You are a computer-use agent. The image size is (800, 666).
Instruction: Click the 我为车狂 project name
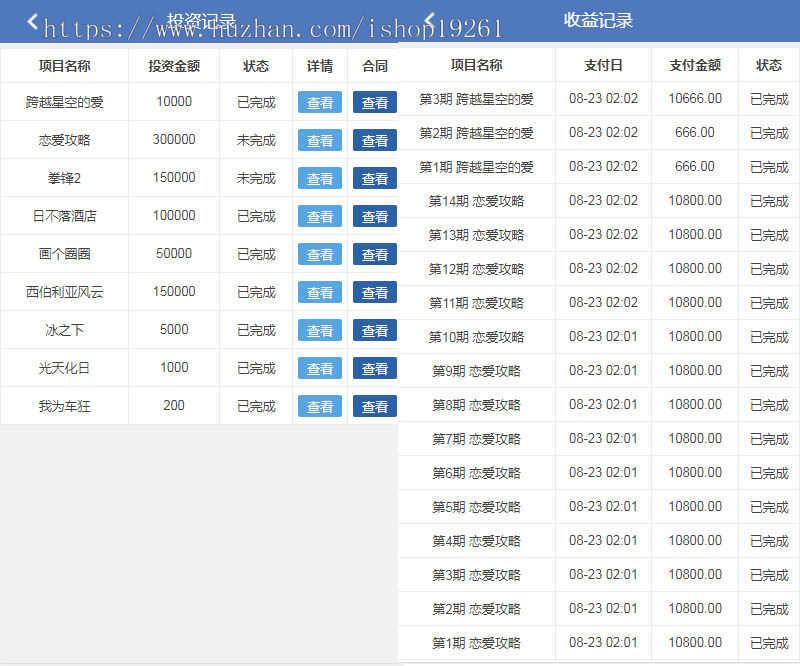coord(64,406)
